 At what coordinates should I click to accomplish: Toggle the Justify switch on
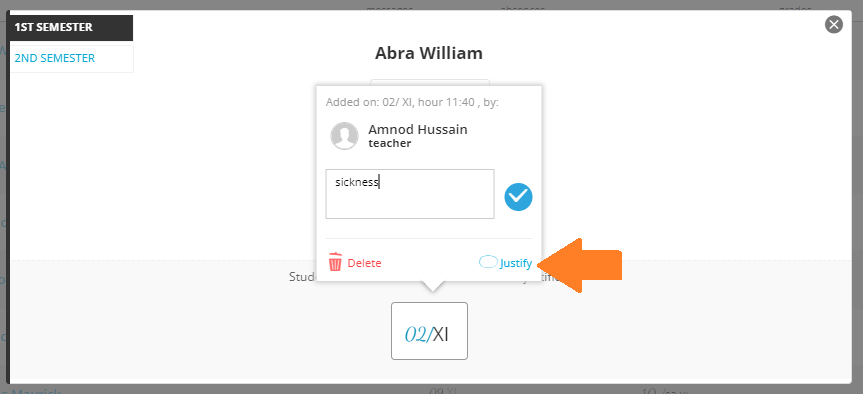(x=488, y=262)
